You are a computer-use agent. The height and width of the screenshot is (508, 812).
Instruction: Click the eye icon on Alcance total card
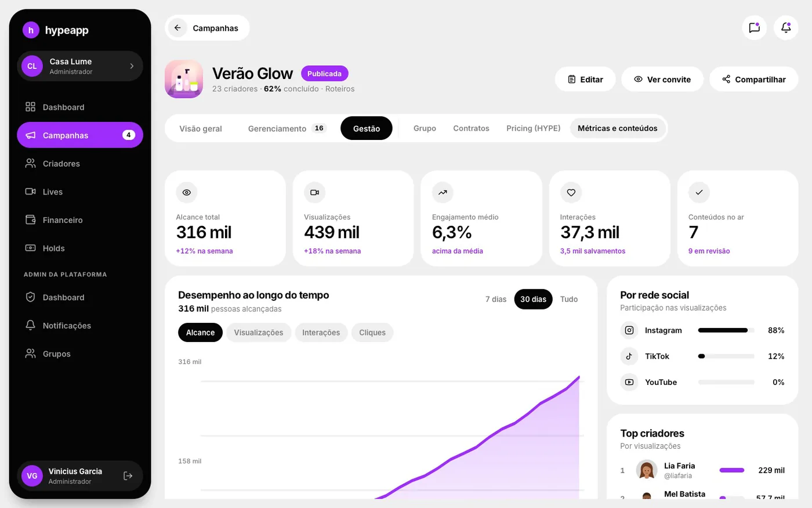pos(187,192)
